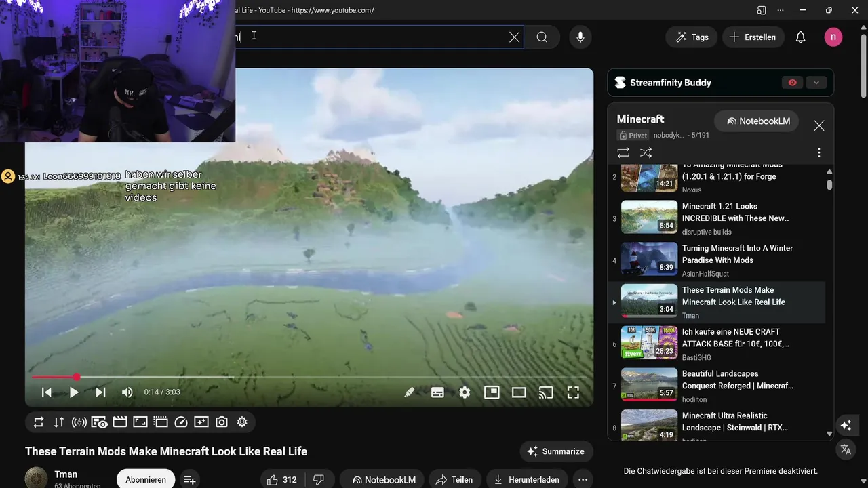The height and width of the screenshot is (488, 868).
Task: Click the previous video button in player
Action: pos(46,392)
